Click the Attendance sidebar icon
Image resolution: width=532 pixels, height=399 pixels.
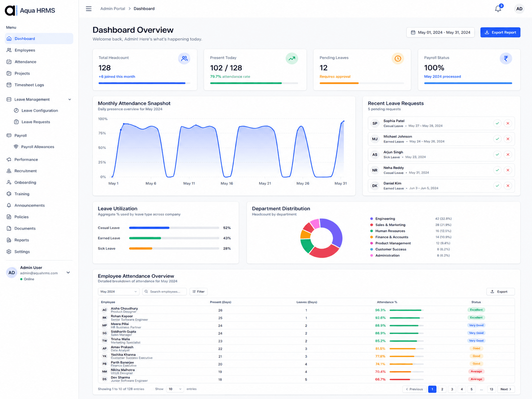coord(9,62)
